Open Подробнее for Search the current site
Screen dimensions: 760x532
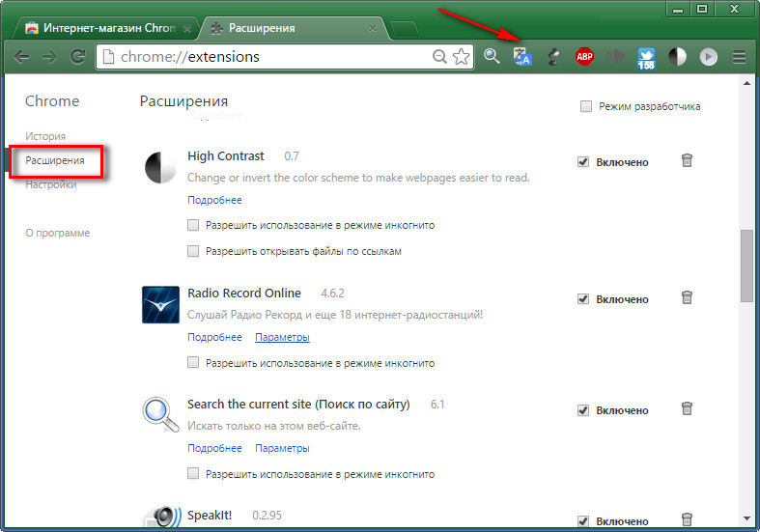[x=214, y=448]
